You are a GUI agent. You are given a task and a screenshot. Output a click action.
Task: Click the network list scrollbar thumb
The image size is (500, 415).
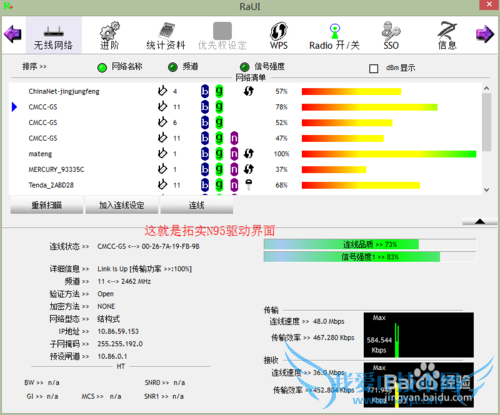point(486,122)
